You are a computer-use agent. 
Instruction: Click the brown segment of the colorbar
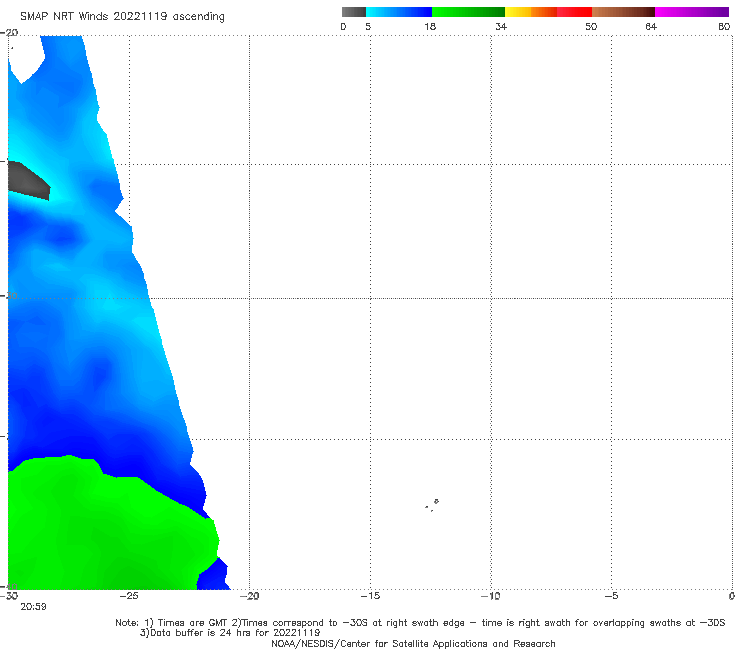623,12
